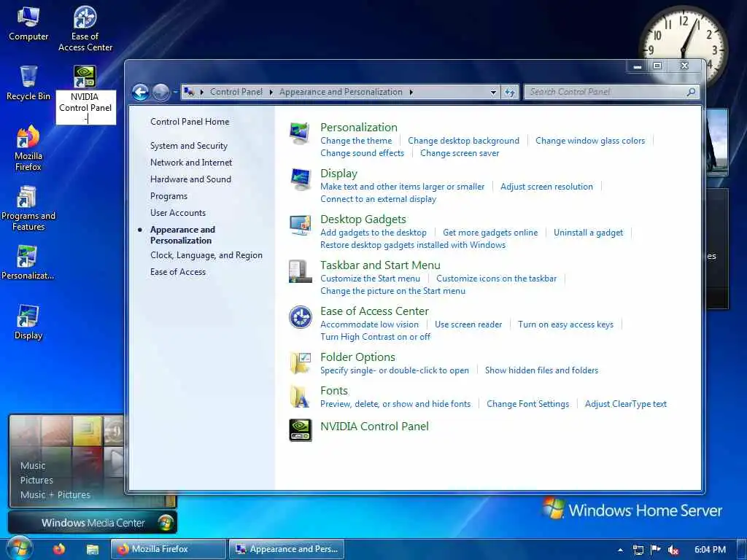Viewport: 747px width, 560px height.
Task: Click the muted volume tray icon
Action: coord(673,550)
